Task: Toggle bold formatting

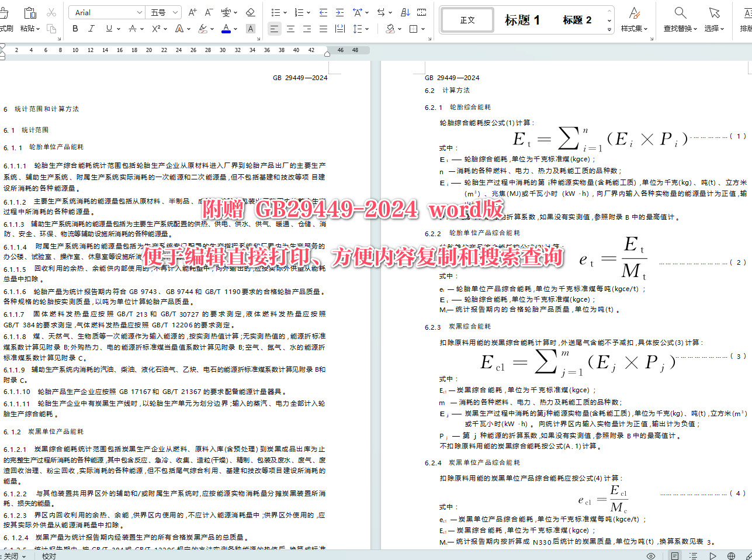Action: coord(75,29)
